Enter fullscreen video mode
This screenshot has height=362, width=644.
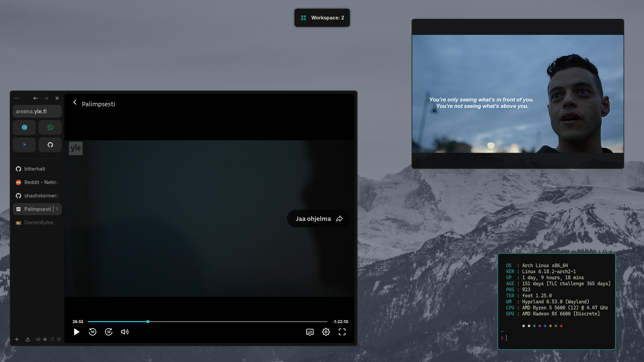coord(342,332)
